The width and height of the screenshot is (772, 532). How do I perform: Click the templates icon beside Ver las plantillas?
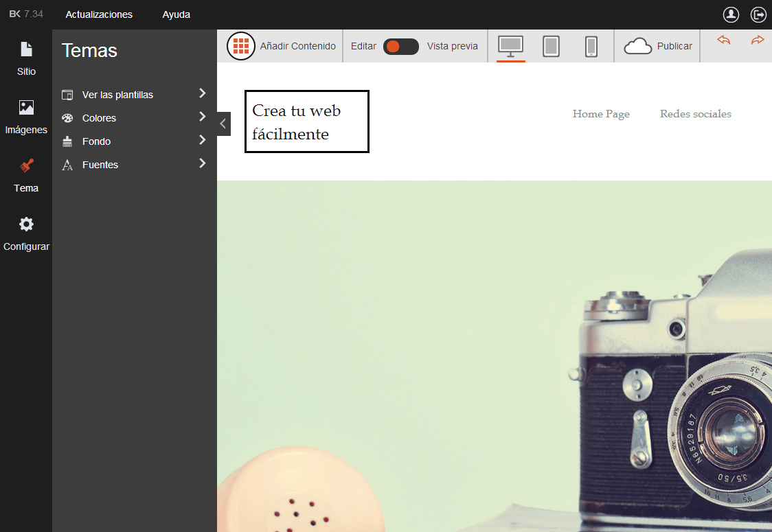pyautogui.click(x=67, y=95)
